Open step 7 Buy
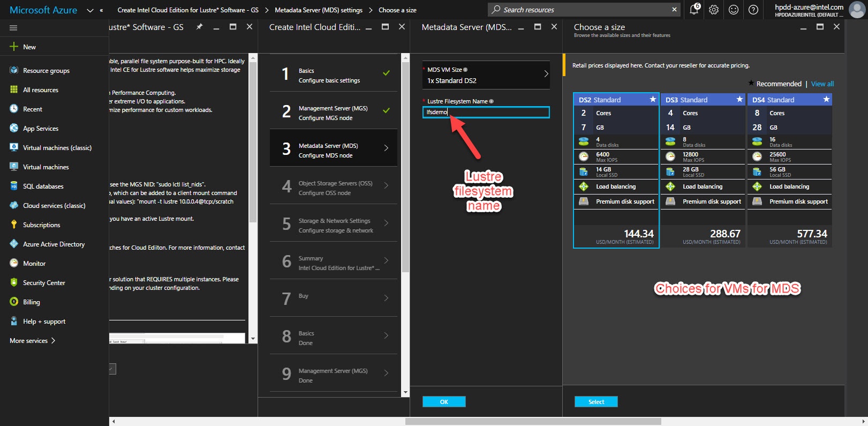Viewport: 868px width, 426px height. pyautogui.click(x=334, y=298)
